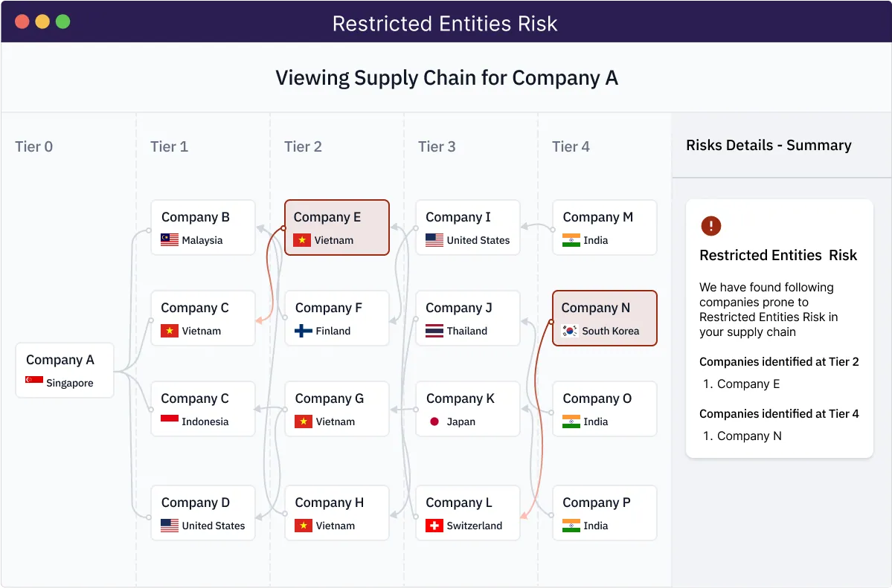Select the Company N risk node

click(x=604, y=318)
